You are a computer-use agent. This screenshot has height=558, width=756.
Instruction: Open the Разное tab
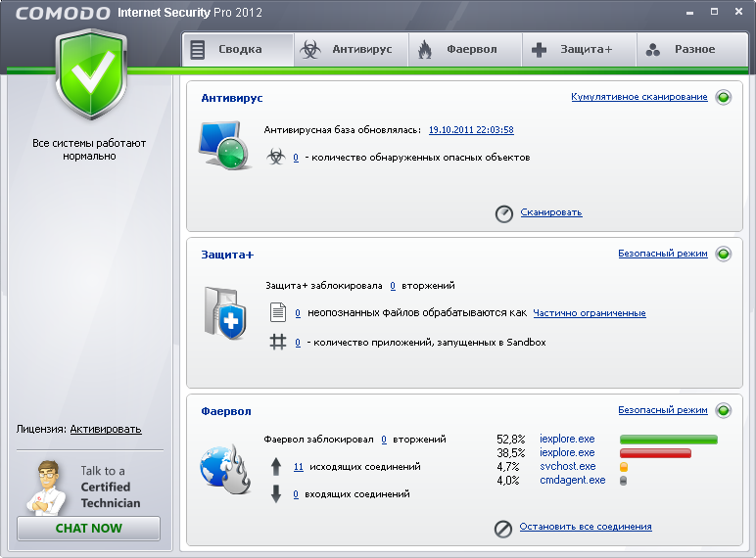pyautogui.click(x=692, y=49)
